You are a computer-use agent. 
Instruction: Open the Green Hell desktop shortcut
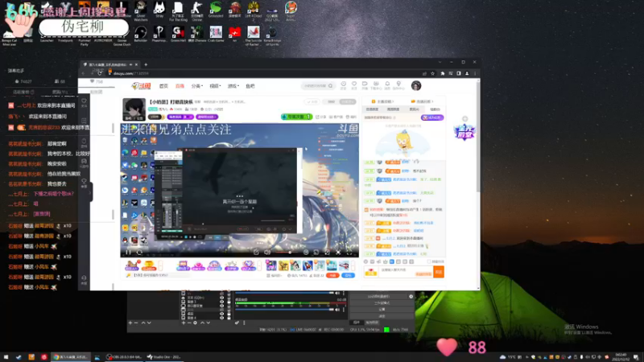178,34
